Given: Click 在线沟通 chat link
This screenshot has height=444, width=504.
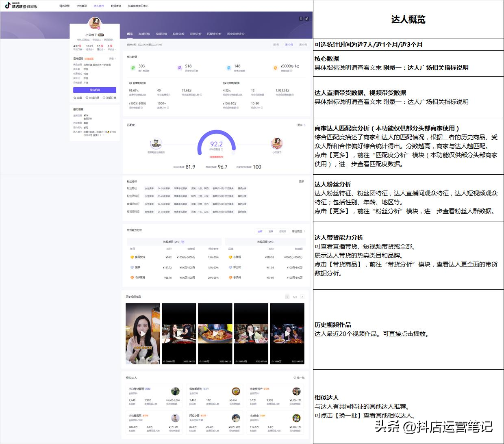Looking at the screenshot, I should [x=92, y=98].
